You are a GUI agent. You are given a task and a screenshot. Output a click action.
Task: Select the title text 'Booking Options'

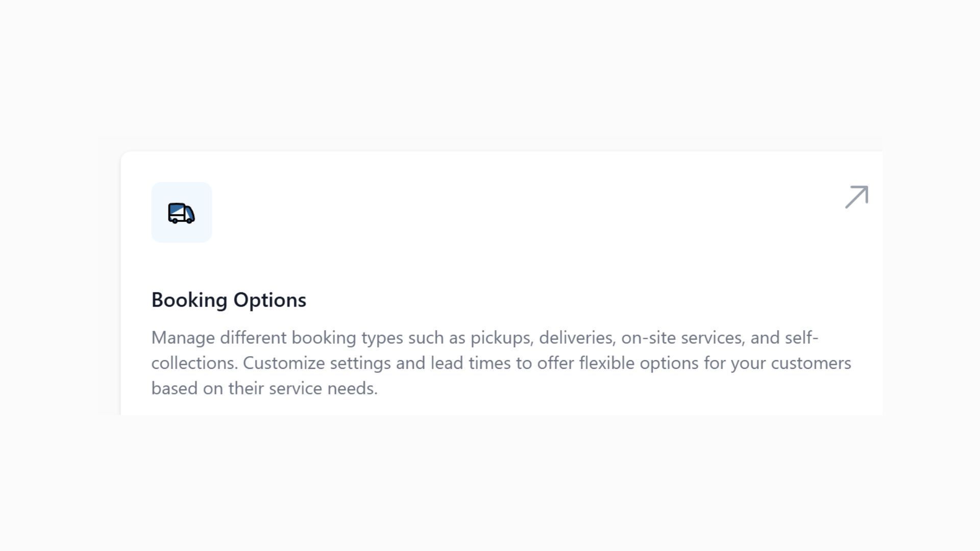pos(229,300)
